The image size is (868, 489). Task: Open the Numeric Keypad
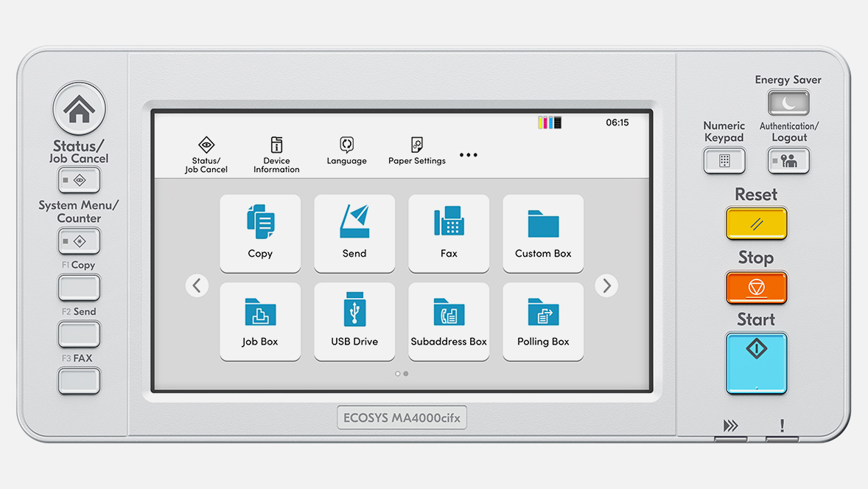point(724,161)
